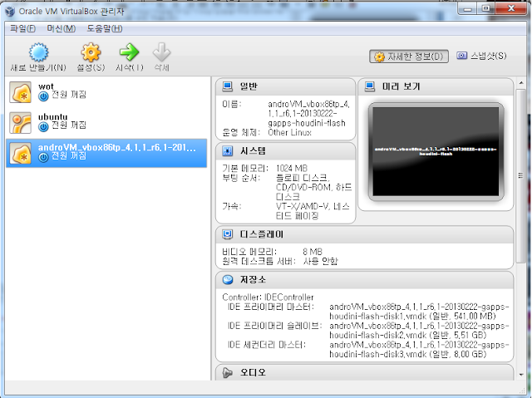
Task: Click the 'IDE 프라이머리 슬레이브' label
Action: (275, 326)
